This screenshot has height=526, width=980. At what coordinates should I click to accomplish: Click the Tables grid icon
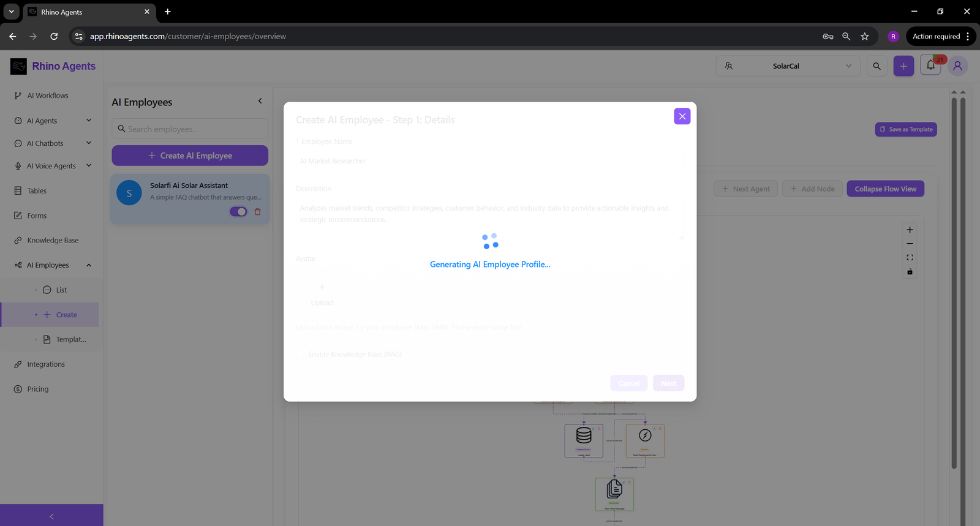[18, 191]
